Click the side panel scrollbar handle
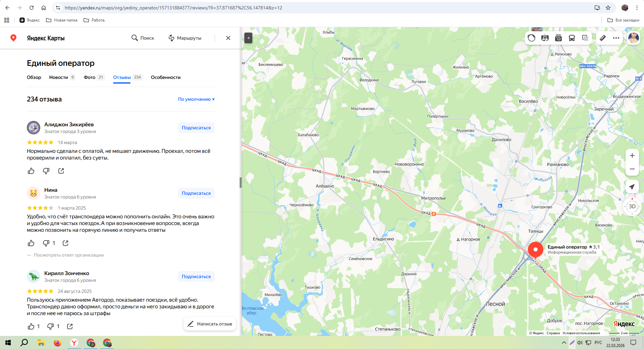The height and width of the screenshot is (349, 644). point(240,182)
